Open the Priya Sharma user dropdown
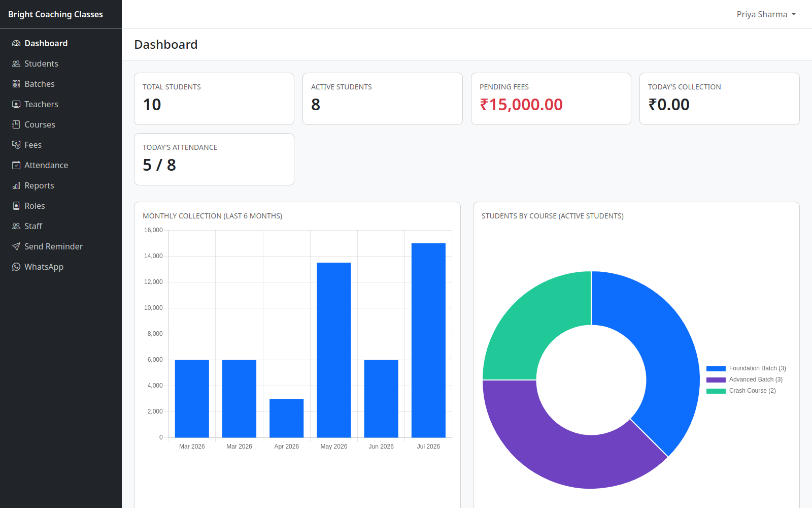 coord(766,14)
